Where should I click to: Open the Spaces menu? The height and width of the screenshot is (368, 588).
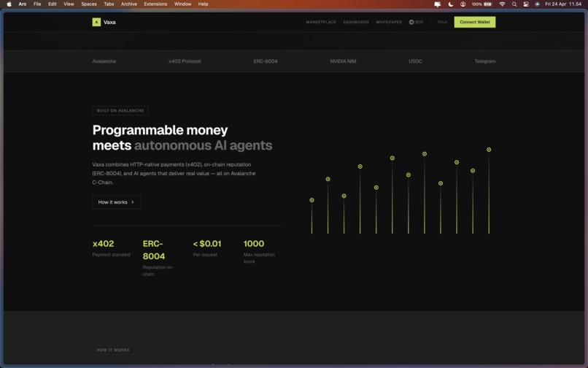tap(89, 4)
